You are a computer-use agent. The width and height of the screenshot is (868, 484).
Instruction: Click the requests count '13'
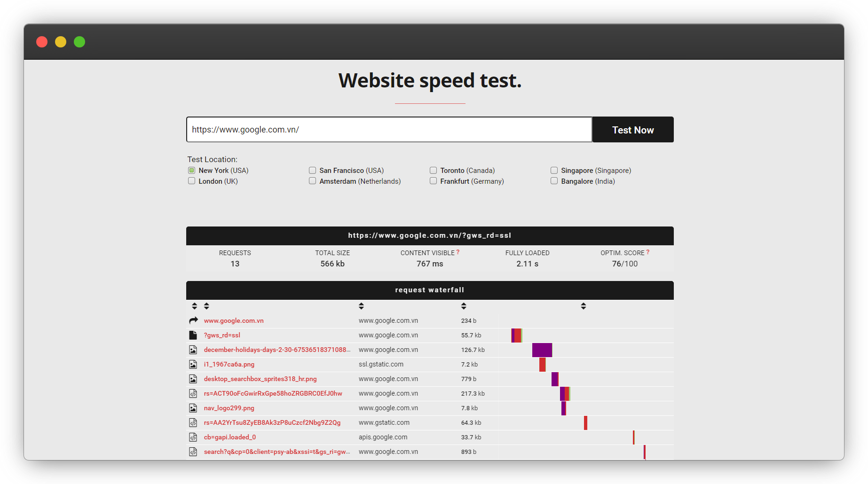(235, 264)
